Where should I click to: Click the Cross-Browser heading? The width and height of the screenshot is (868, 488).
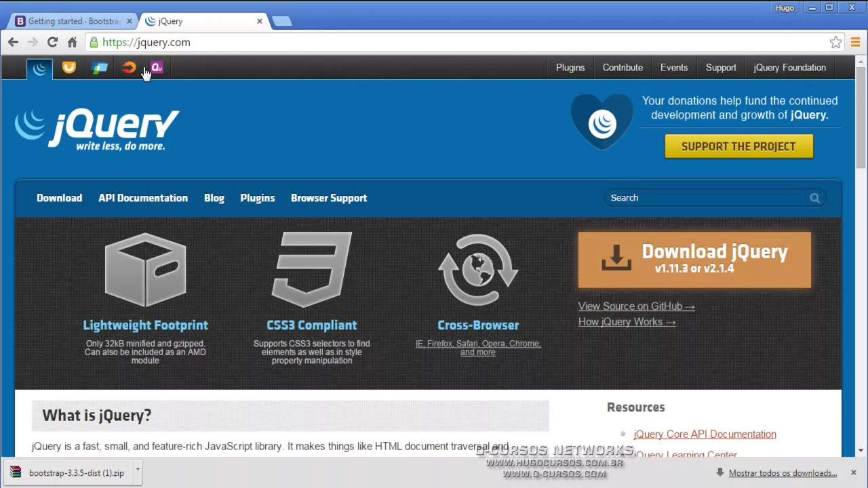(x=478, y=325)
